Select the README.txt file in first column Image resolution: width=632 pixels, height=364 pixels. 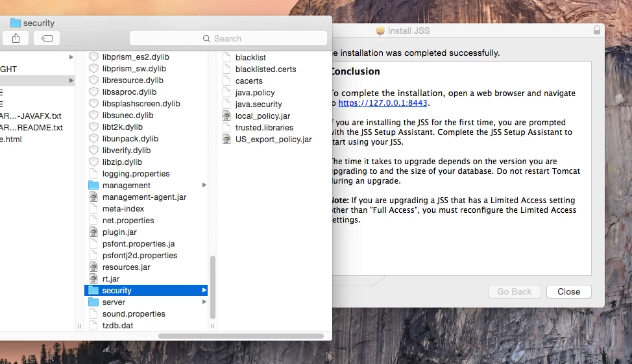click(x=31, y=127)
